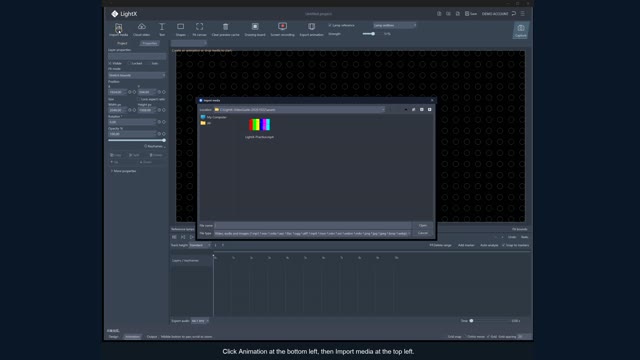Screen dimensions: 640x360
Task: Click the Opacity slider handle
Action: tap(164, 140)
